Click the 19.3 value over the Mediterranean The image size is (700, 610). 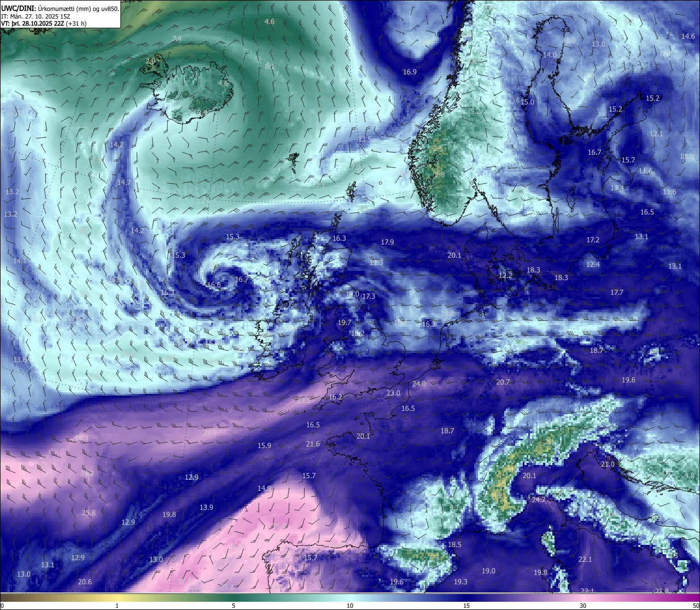click(460, 582)
